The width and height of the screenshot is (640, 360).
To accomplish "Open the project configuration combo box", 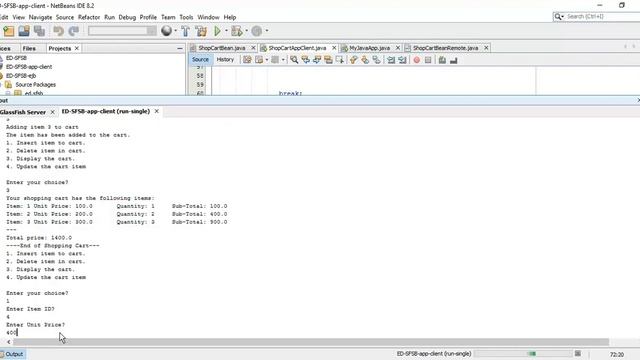I will click(x=122, y=31).
